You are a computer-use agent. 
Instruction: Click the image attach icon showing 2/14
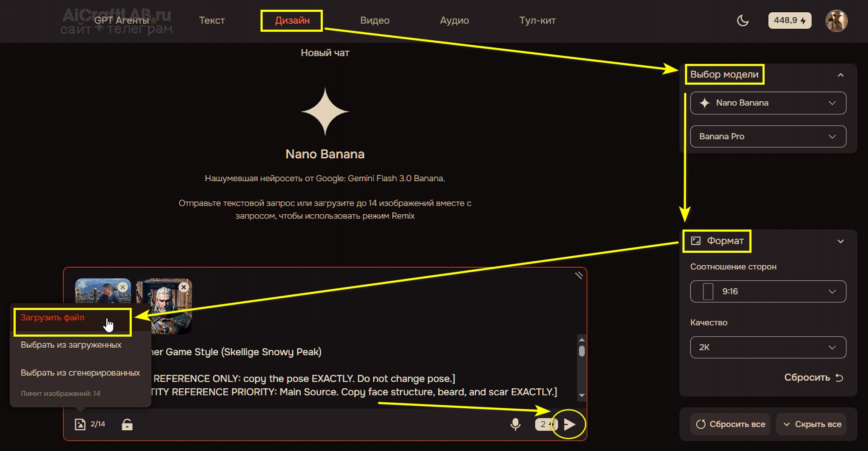point(80,424)
